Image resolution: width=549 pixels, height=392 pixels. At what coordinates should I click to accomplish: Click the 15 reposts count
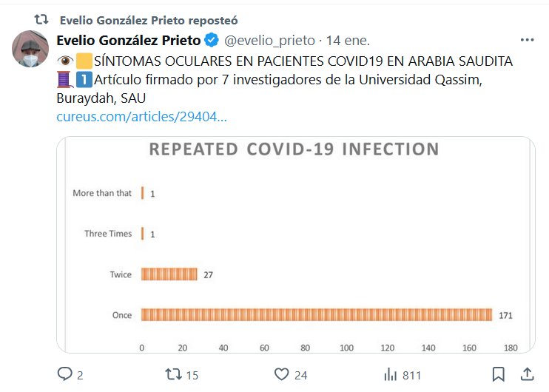pyautogui.click(x=192, y=375)
